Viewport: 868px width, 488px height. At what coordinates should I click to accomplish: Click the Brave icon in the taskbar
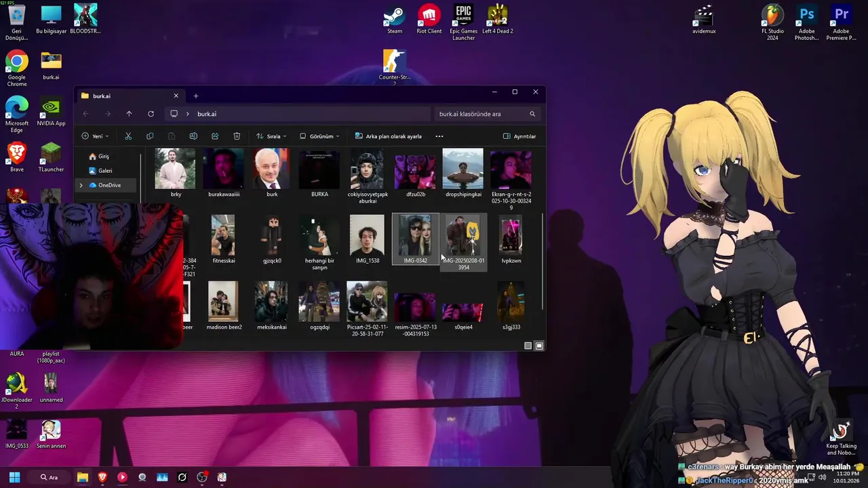pos(102,477)
